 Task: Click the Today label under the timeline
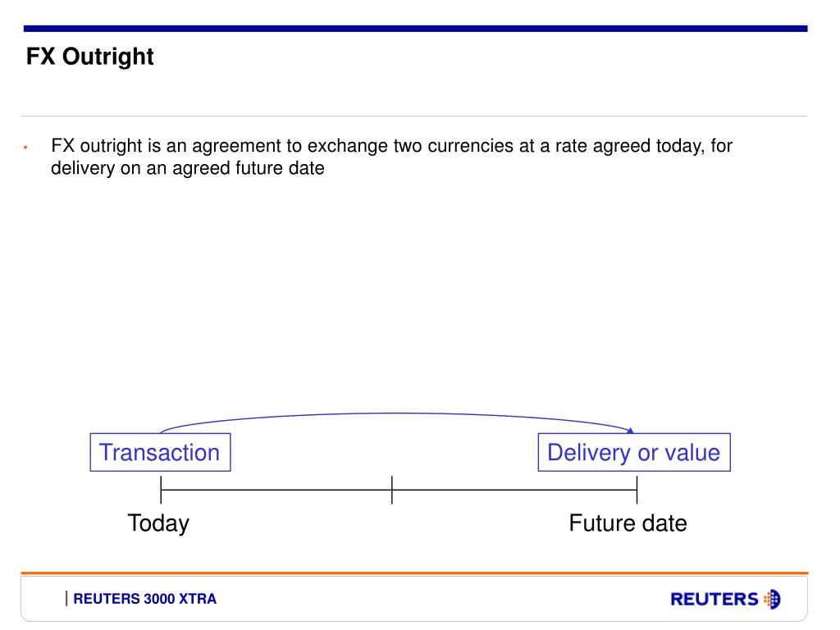[x=158, y=523]
